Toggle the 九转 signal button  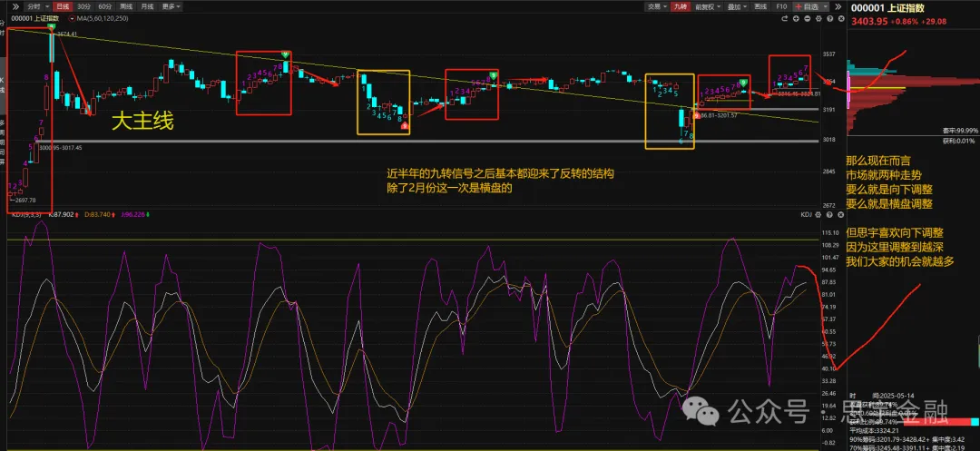680,6
